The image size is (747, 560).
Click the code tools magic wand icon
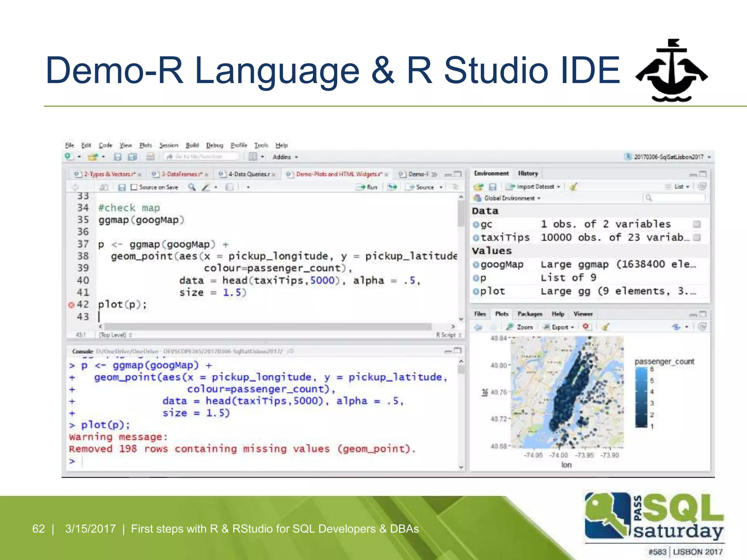[x=206, y=187]
